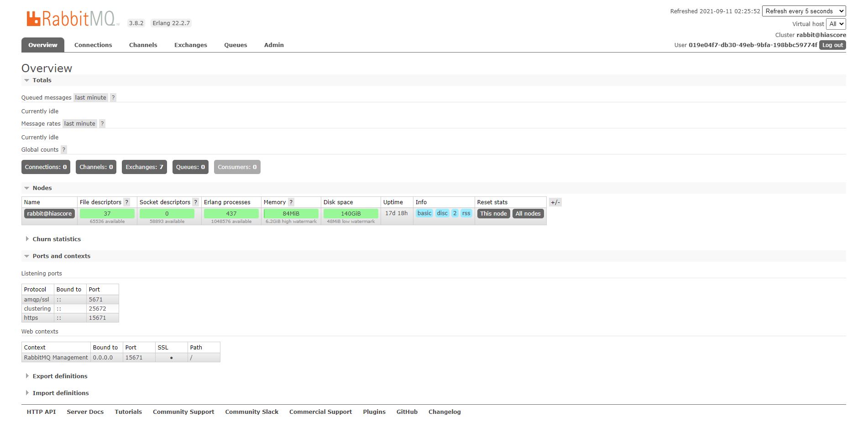Open the Refresh interval dropdown

pyautogui.click(x=804, y=11)
